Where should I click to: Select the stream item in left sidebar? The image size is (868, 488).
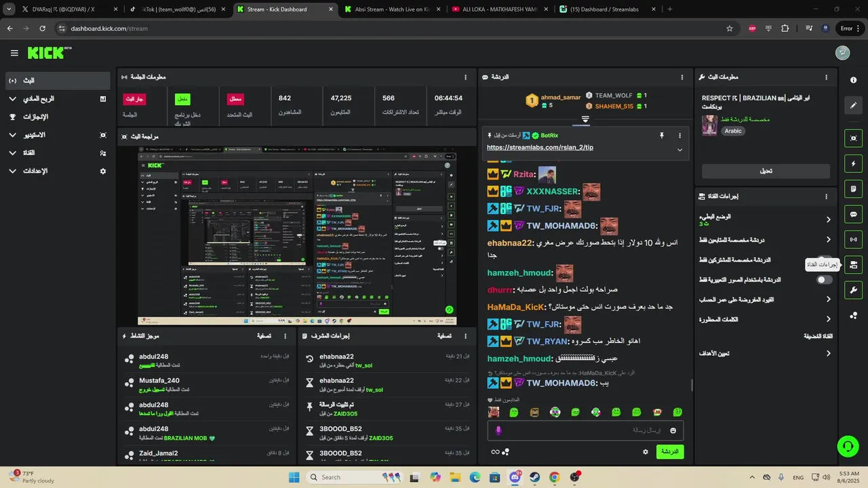pos(57,81)
